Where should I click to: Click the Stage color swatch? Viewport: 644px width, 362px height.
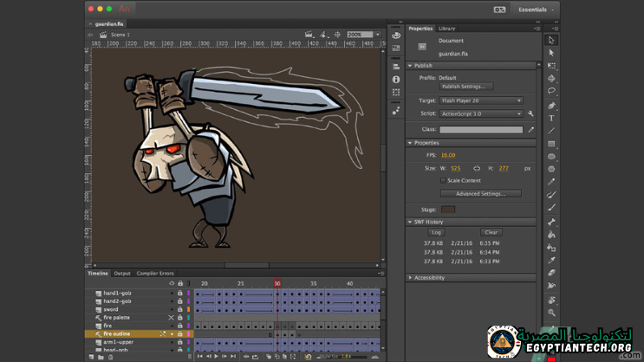point(447,209)
